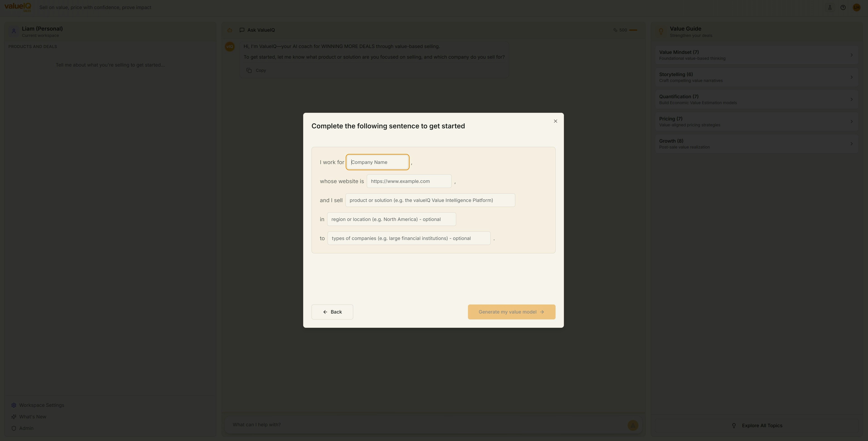Image resolution: width=868 pixels, height=441 pixels.
Task: Open the labs flask icon
Action: pyautogui.click(x=830, y=7)
